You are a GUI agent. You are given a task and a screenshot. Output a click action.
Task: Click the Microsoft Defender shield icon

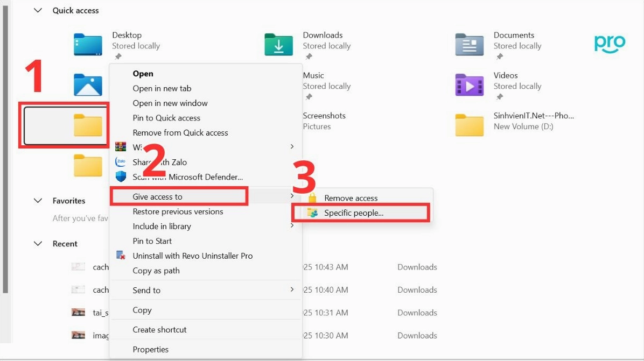coord(121,176)
